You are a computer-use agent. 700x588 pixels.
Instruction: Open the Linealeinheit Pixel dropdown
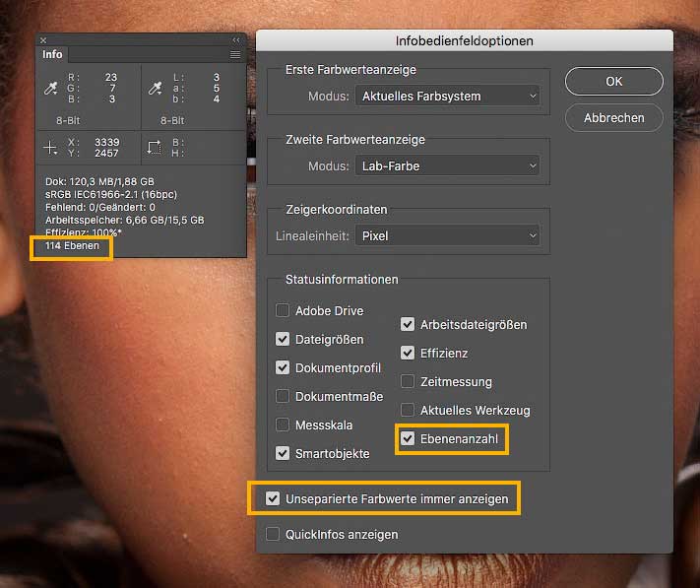click(x=447, y=236)
